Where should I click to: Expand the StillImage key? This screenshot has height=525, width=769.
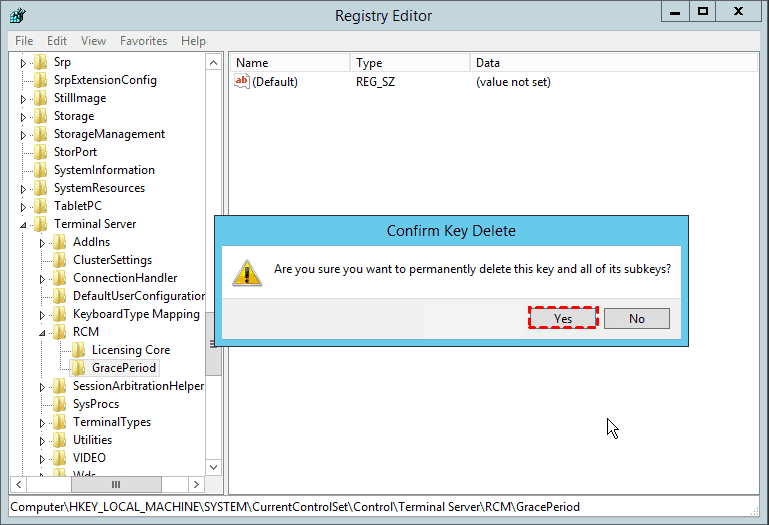point(23,99)
